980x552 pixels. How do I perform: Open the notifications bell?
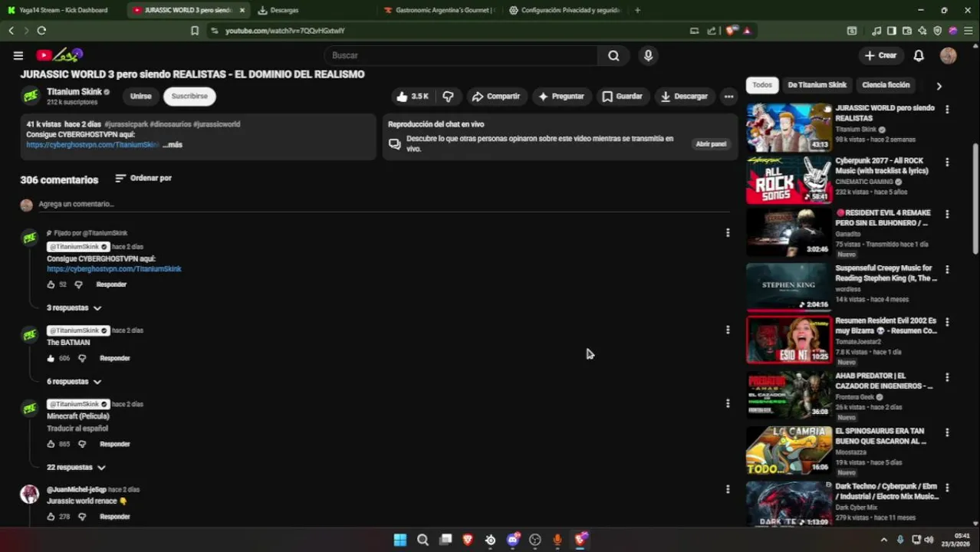coord(919,55)
